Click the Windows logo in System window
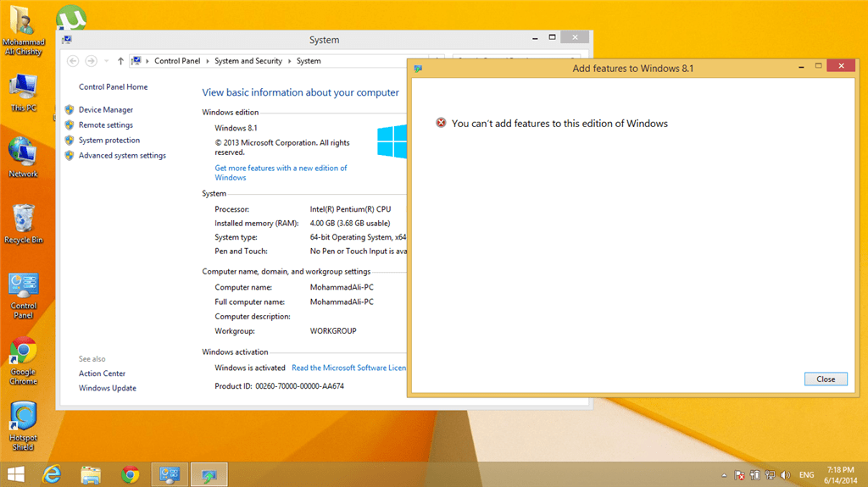 coord(392,141)
